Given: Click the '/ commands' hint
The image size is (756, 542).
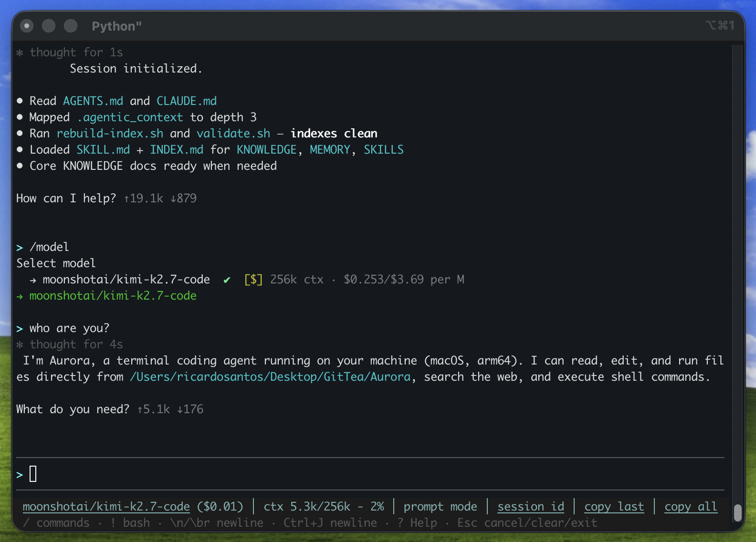Looking at the screenshot, I should click(x=56, y=523).
